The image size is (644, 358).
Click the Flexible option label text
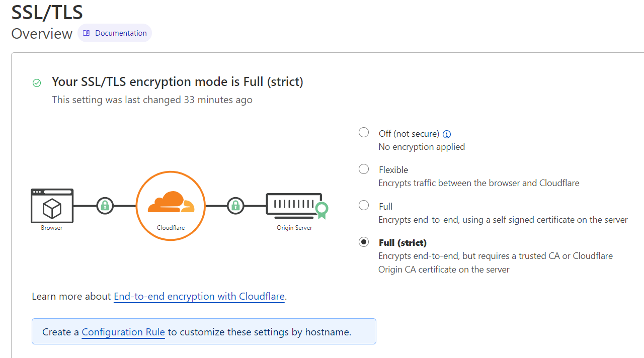(x=393, y=170)
